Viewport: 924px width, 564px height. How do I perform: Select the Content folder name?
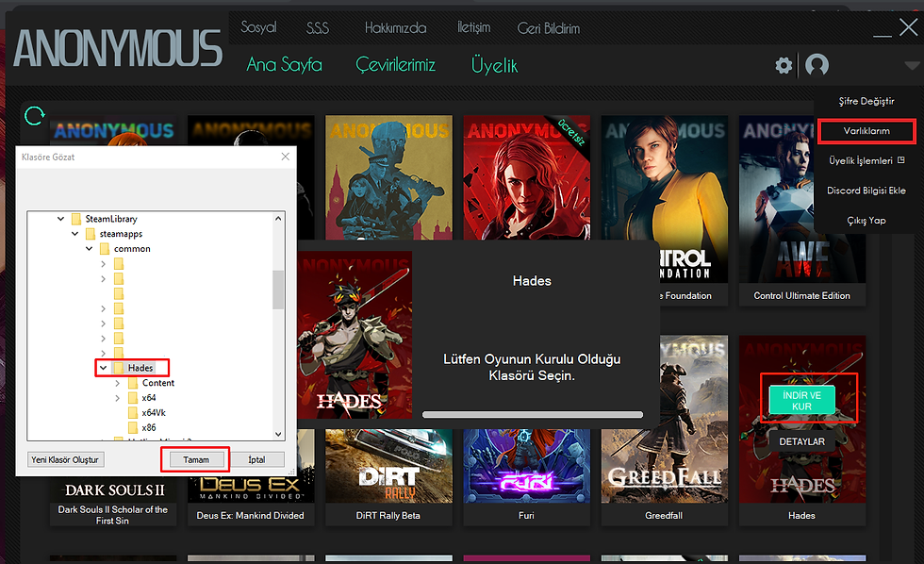tap(158, 383)
